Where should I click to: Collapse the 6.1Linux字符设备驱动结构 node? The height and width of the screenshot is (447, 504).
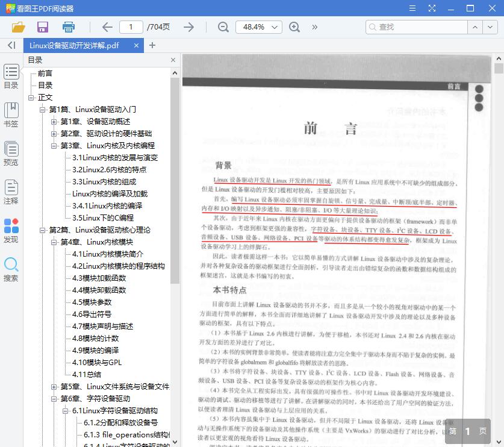tap(66, 411)
